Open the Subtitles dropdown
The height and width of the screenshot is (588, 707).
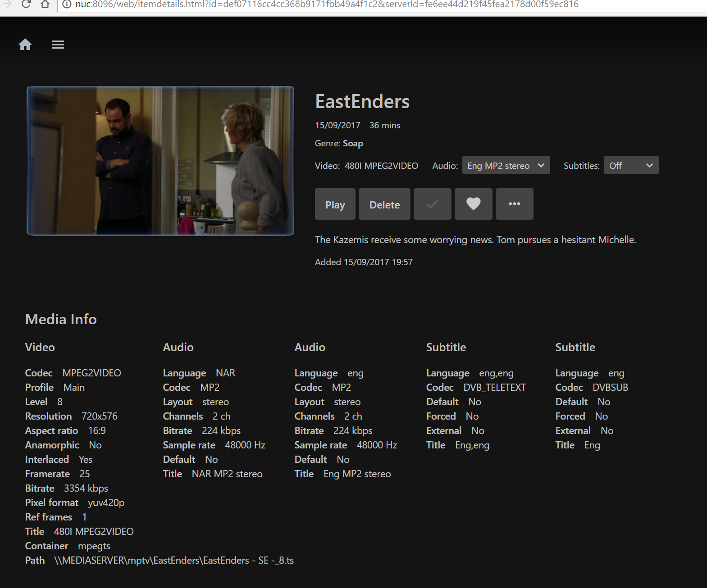click(631, 165)
